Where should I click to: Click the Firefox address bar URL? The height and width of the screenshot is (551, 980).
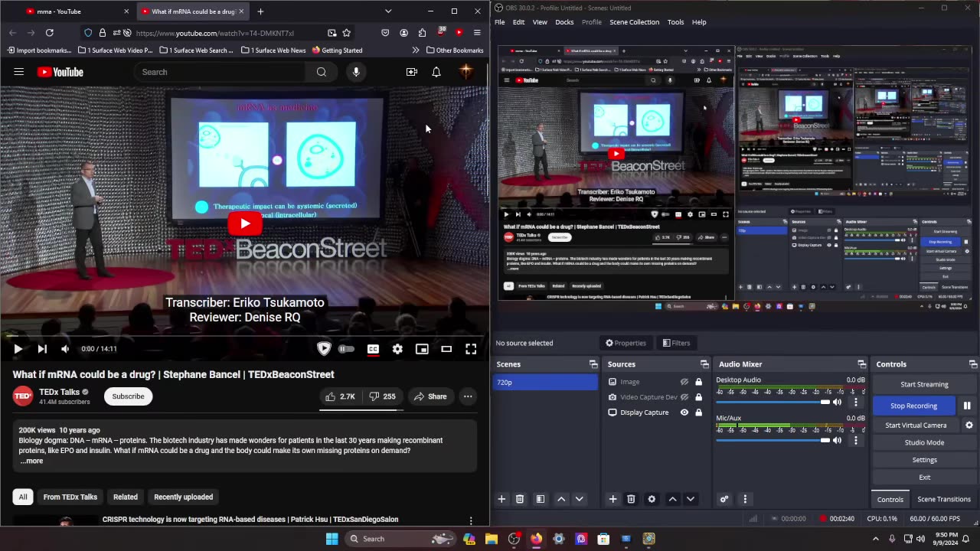click(x=214, y=33)
